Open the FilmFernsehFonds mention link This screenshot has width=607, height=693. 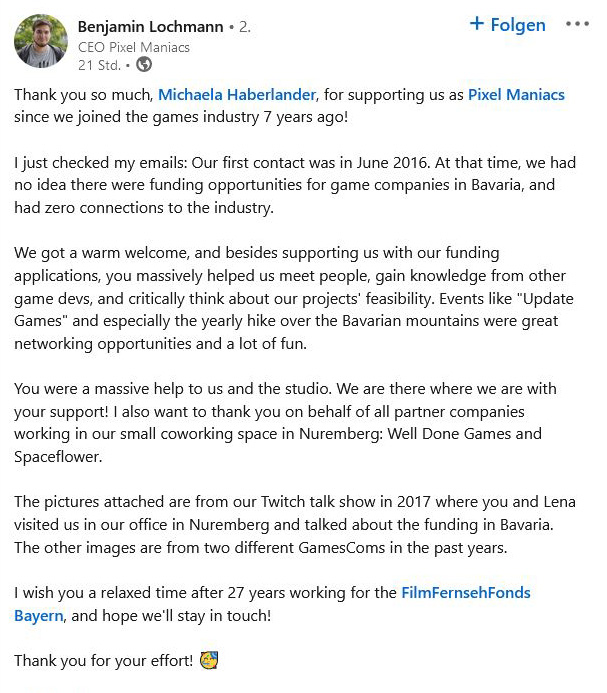click(x=466, y=593)
